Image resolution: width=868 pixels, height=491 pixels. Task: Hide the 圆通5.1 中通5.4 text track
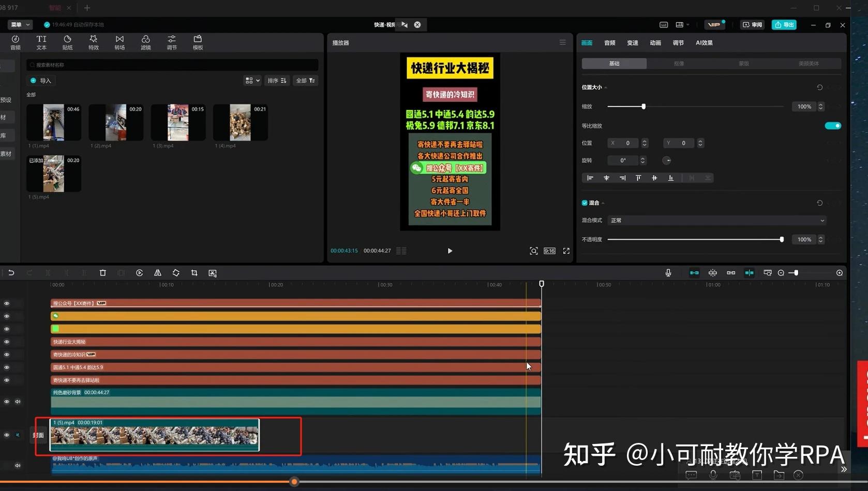point(7,367)
